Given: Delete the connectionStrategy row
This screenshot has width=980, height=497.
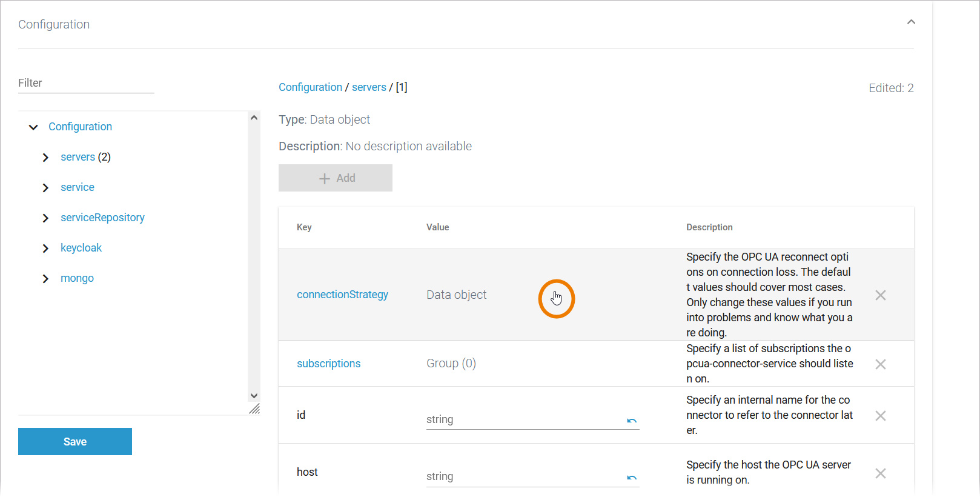Looking at the screenshot, I should point(881,295).
